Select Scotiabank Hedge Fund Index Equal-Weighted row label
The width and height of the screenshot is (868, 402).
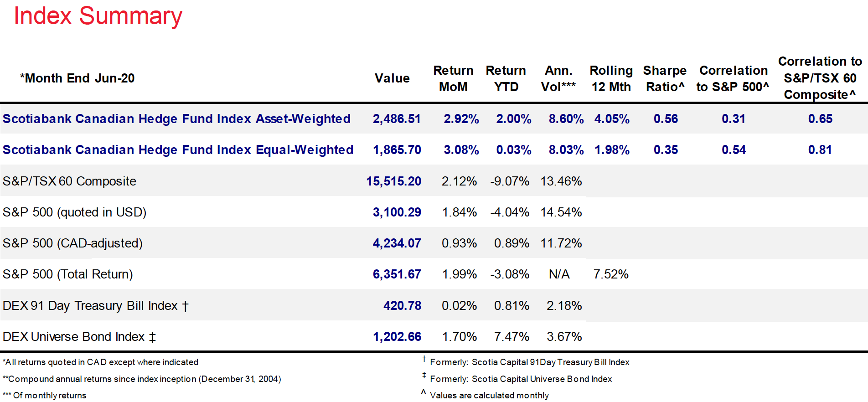[178, 150]
